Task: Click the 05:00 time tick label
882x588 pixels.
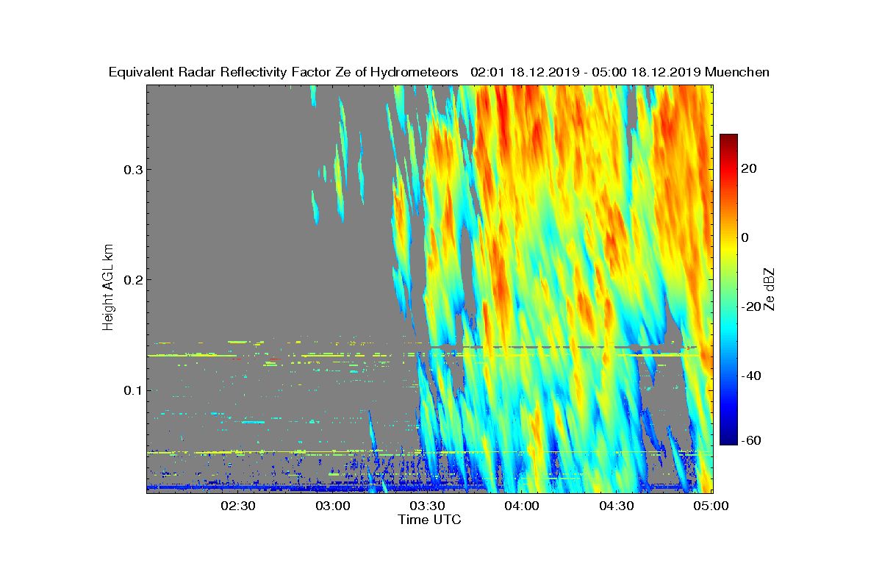Action: point(711,506)
